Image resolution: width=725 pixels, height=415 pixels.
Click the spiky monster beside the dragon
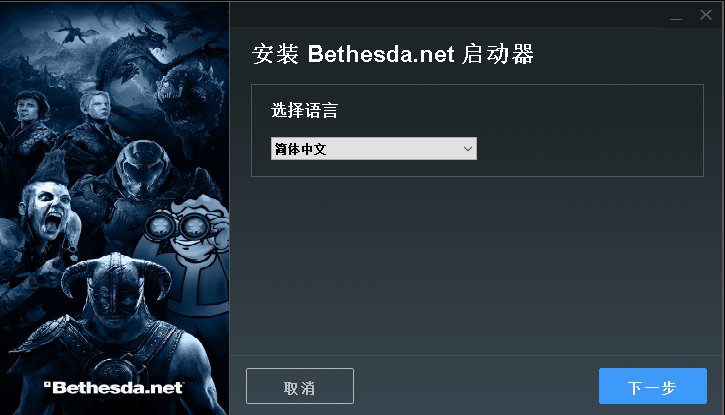pos(187,92)
